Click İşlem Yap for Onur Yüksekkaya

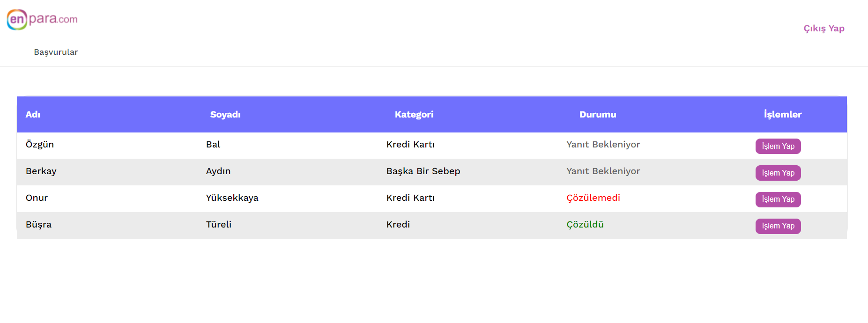(778, 199)
